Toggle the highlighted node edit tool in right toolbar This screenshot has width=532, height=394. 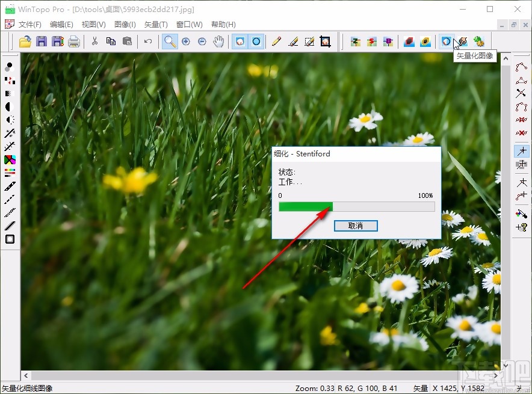[x=521, y=151]
